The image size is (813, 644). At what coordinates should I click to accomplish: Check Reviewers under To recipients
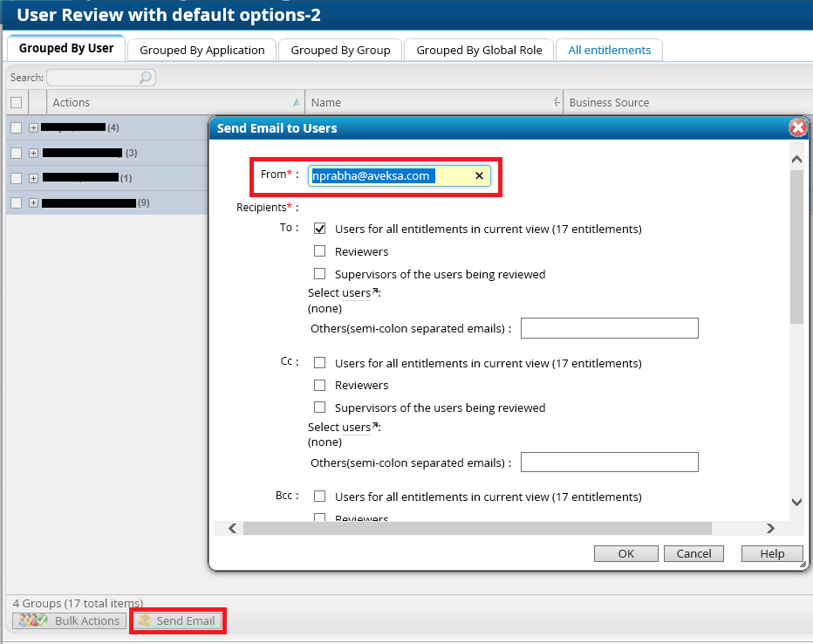(x=320, y=251)
